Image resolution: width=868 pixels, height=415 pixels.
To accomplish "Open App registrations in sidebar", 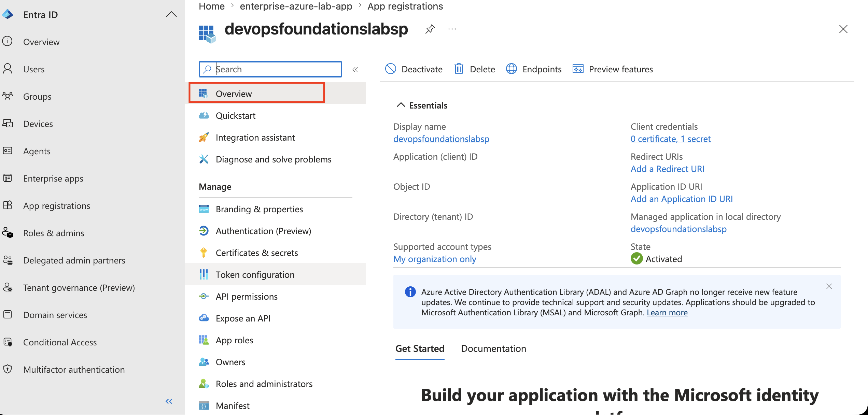I will 57,206.
